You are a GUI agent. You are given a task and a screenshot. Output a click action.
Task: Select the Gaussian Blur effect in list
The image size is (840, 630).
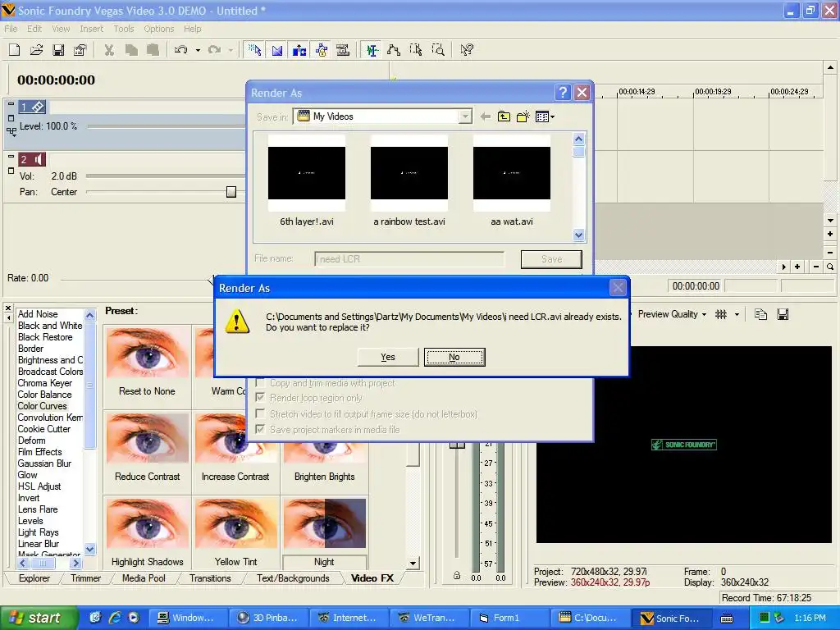click(x=44, y=463)
